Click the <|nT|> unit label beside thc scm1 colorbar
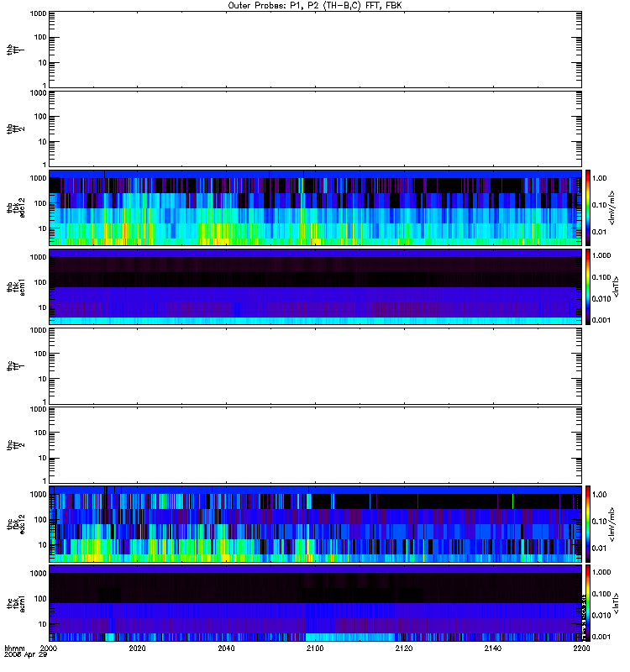The width and height of the screenshot is (630, 672). click(x=617, y=604)
